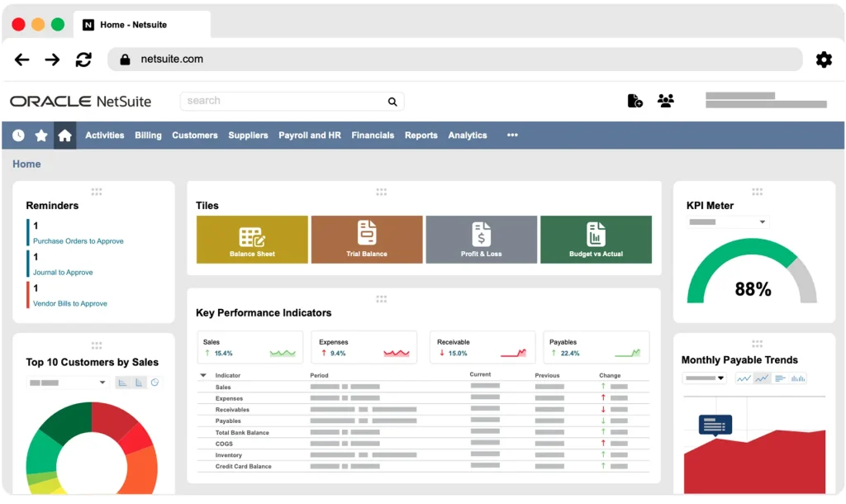Open the create new document icon

click(x=635, y=101)
